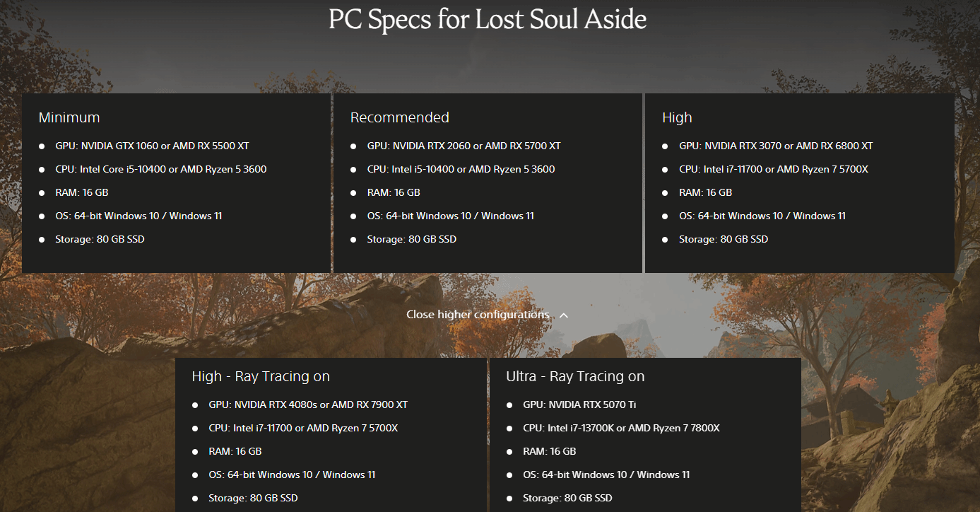Click the Close higher configurations text
The image size is (980, 512).
[478, 315]
